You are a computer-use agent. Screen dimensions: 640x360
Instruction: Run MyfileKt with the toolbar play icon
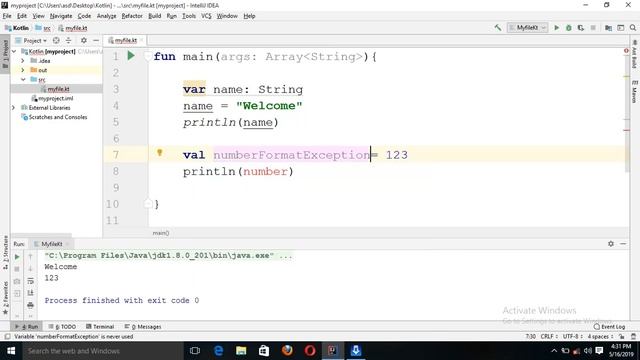(x=556, y=28)
